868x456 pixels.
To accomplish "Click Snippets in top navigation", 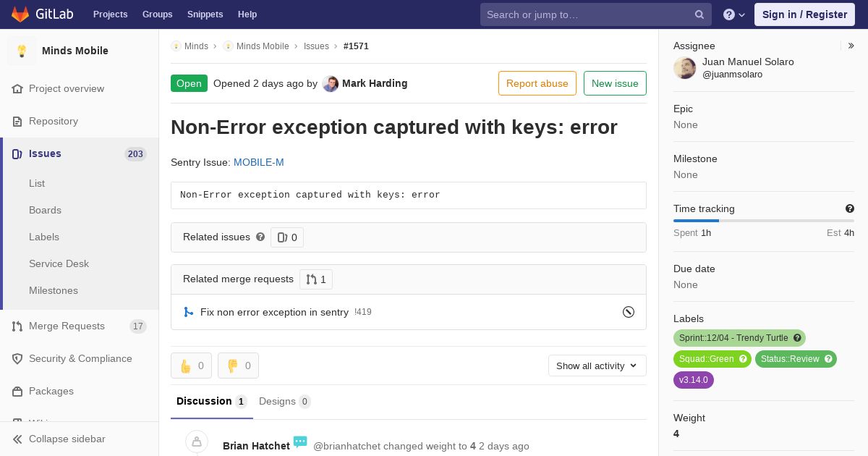I will pos(205,14).
